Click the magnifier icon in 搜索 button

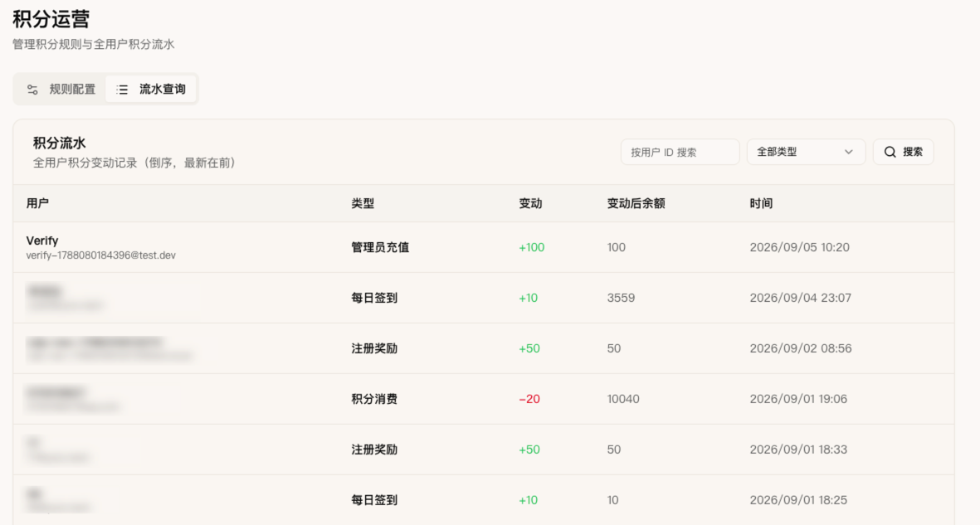coord(890,152)
